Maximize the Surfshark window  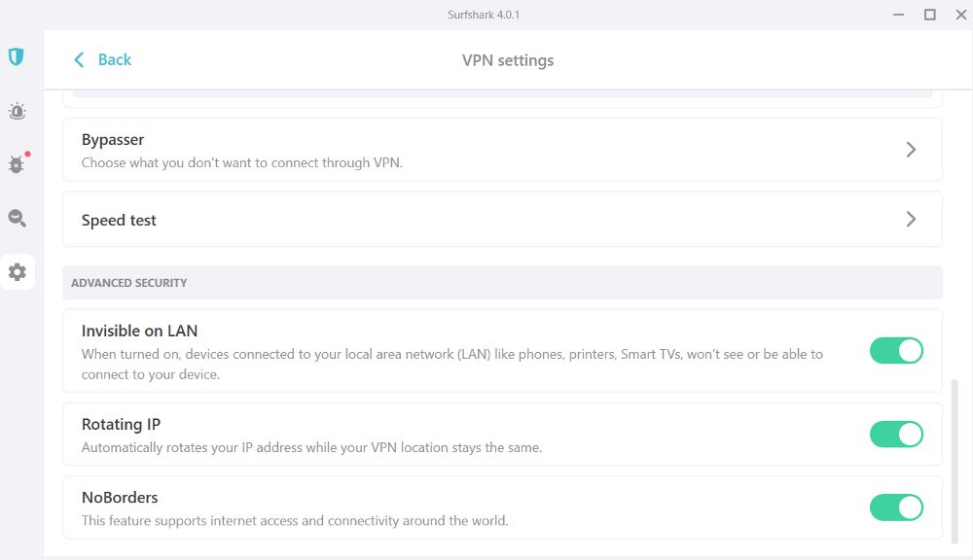click(x=929, y=15)
